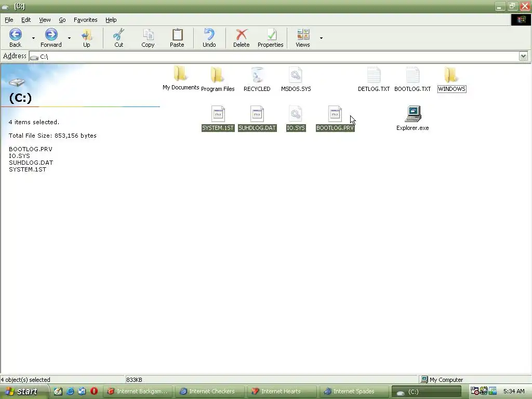This screenshot has height=399, width=532.
Task: Switch to Internet Hearts taskbar button
Action: tap(282, 391)
